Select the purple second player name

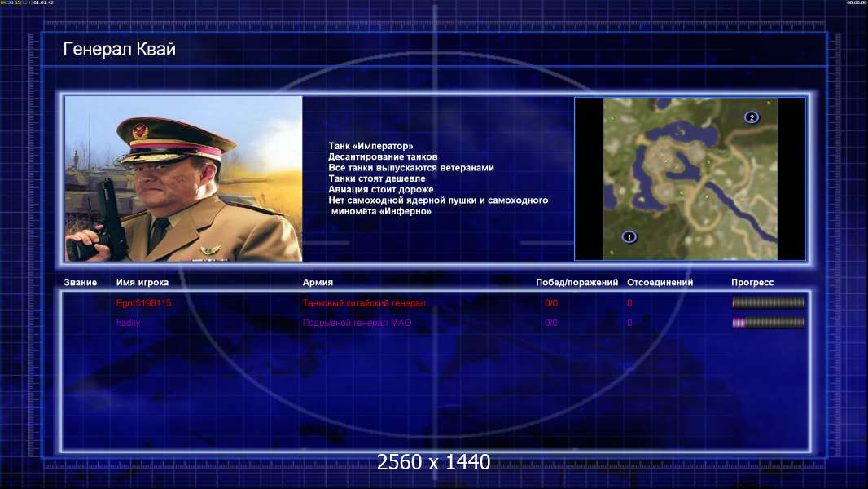(128, 323)
